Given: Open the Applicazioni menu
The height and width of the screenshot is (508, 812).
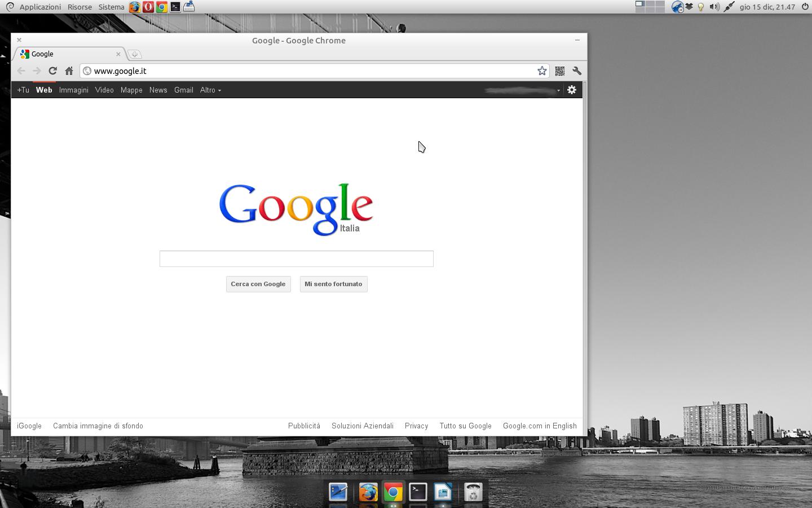Looking at the screenshot, I should (40, 7).
